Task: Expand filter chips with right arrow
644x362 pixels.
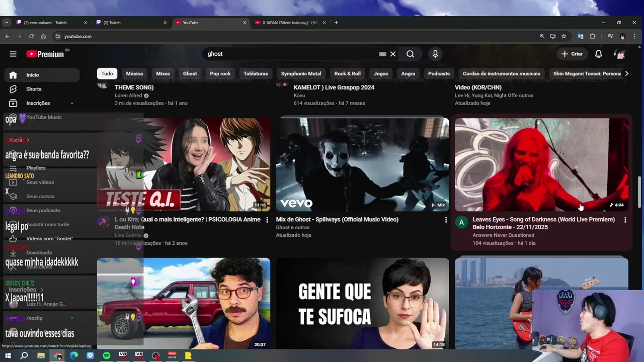Action: 626,73
